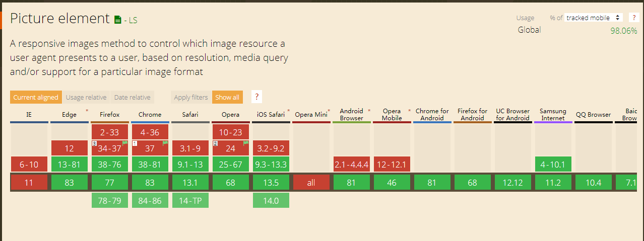Click the Chrome 38-81 version cell
This screenshot has height=241, width=644.
(x=150, y=164)
